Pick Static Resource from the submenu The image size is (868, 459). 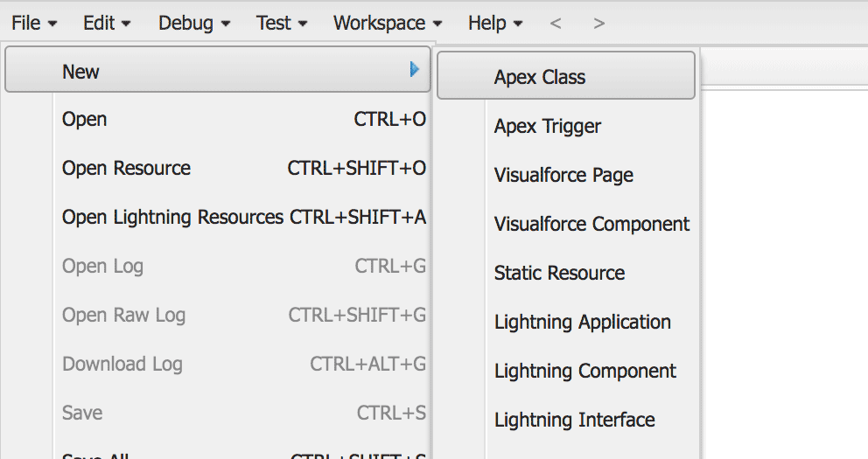click(559, 273)
